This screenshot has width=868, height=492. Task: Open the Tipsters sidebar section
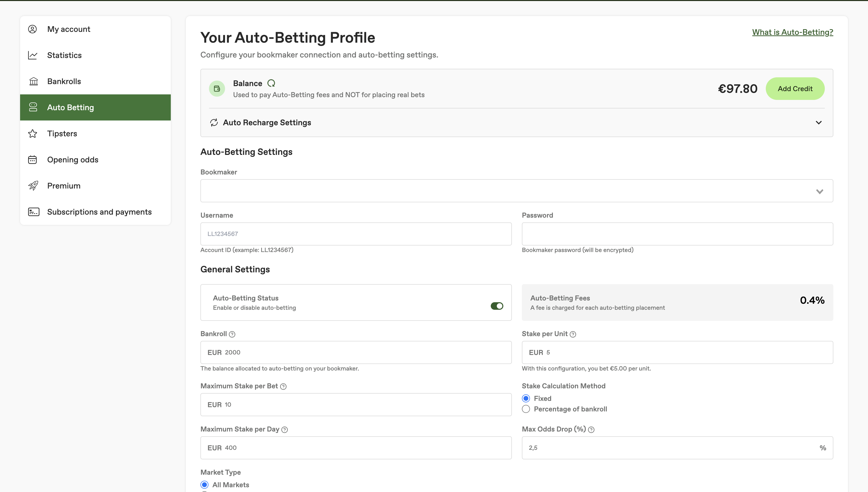click(x=62, y=134)
